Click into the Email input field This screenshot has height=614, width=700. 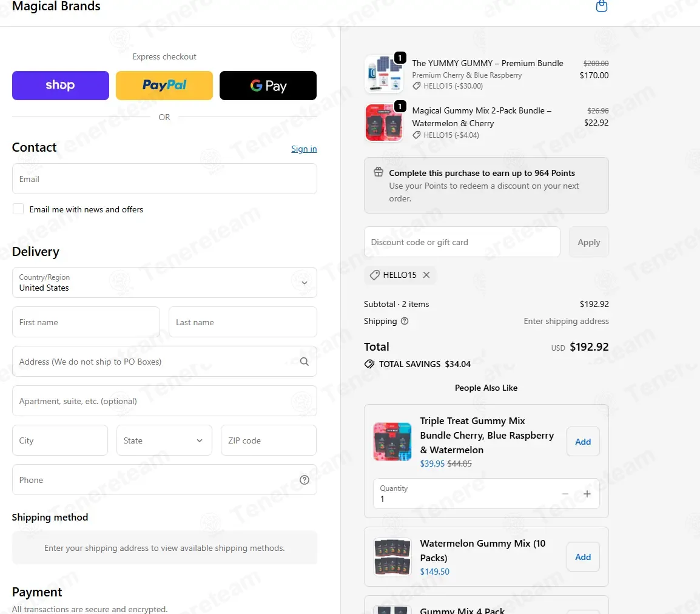(x=164, y=179)
